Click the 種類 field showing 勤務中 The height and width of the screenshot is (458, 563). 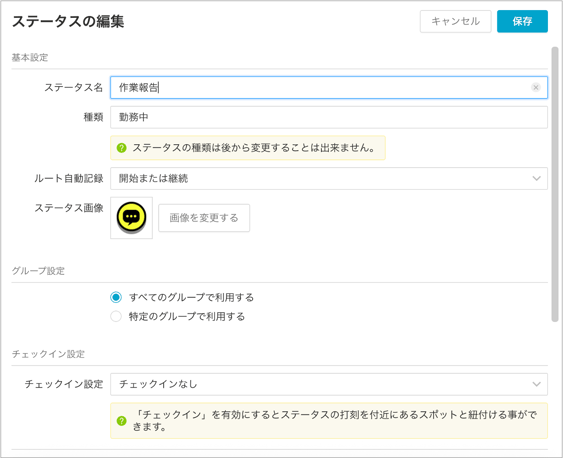point(329,117)
